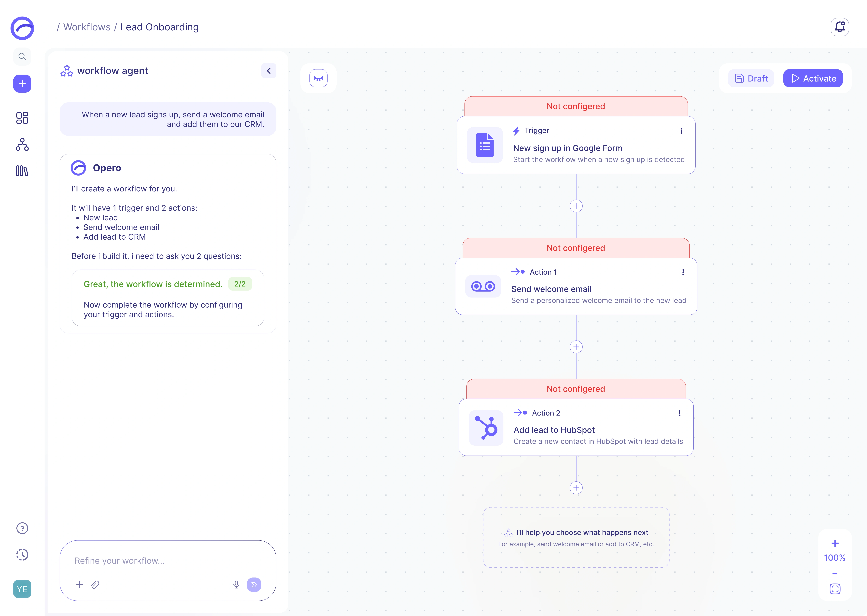Click the purple plus create button

point(22,83)
